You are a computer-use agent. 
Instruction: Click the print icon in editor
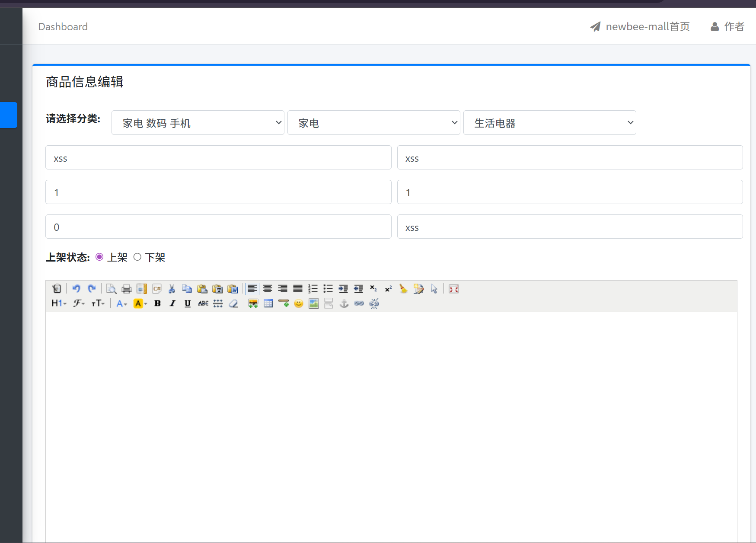tap(126, 289)
